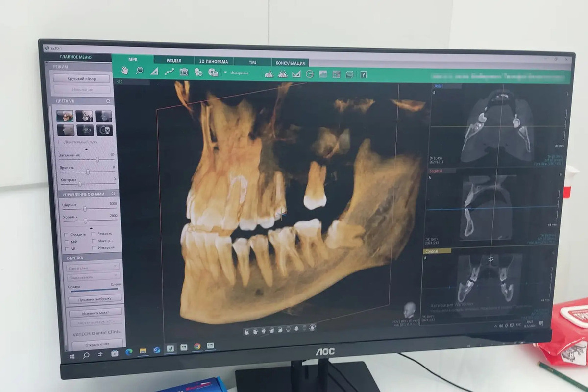Open the 3D ПАНОРАМА tab
The image size is (588, 392).
[x=214, y=61]
